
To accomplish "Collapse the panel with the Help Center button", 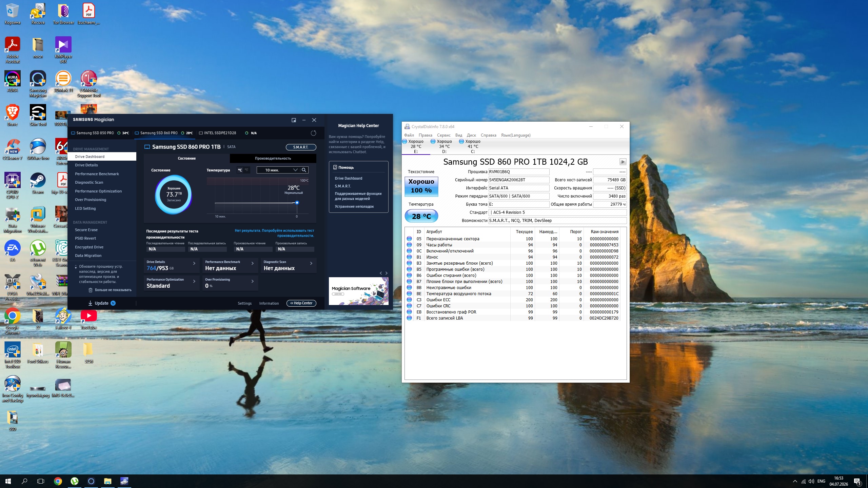I will [x=301, y=303].
